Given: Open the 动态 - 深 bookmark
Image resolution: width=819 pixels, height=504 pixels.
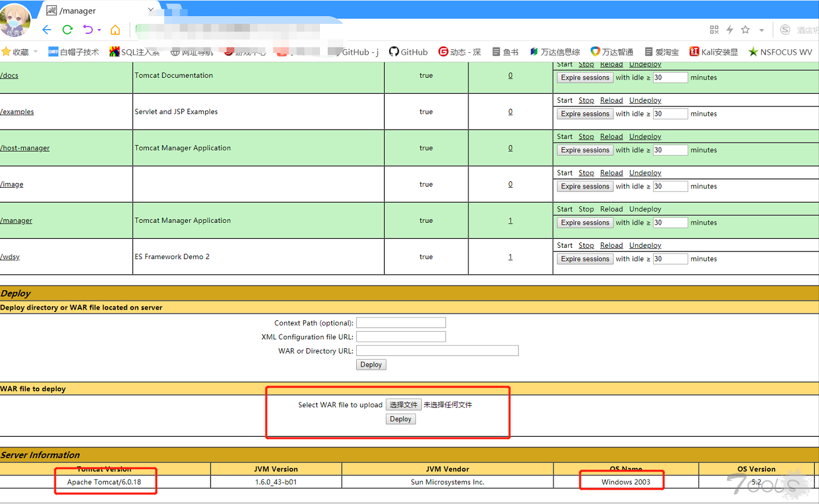Looking at the screenshot, I should tap(459, 52).
